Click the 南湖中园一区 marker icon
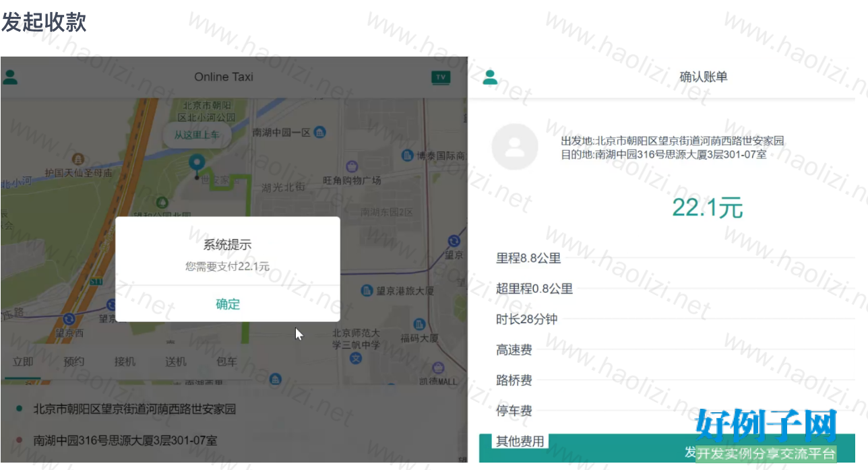 (x=321, y=133)
